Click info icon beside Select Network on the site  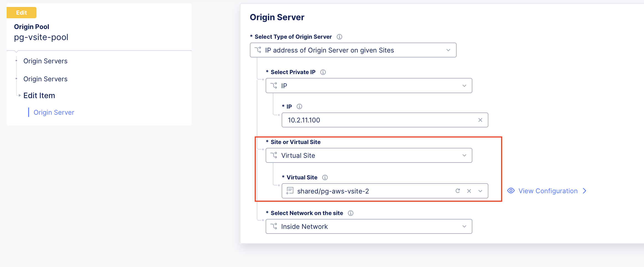tap(350, 213)
